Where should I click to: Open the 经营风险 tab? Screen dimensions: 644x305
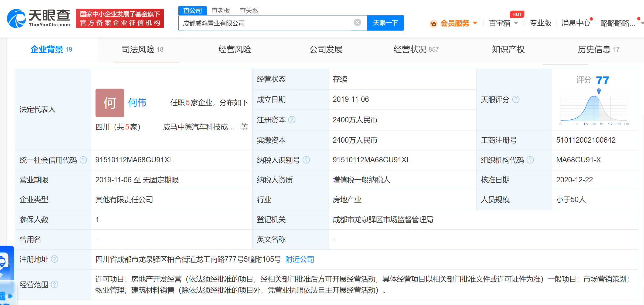(234, 49)
